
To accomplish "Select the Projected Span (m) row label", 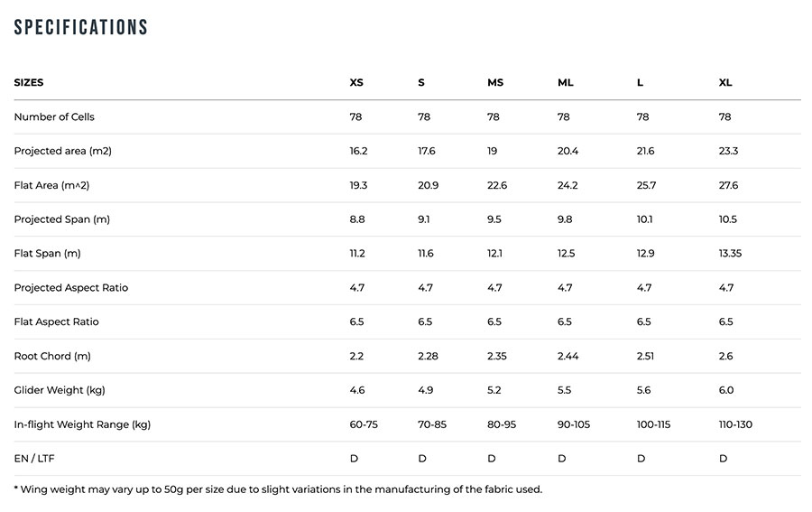I will pyautogui.click(x=62, y=219).
